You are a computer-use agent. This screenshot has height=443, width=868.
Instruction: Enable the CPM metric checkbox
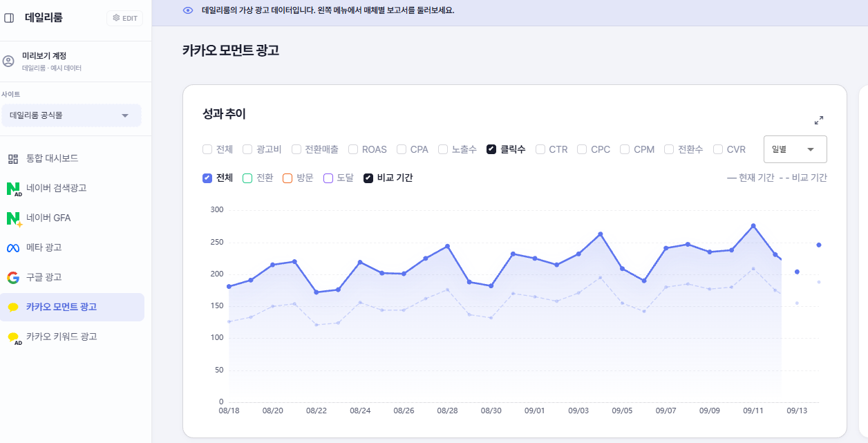pos(625,149)
